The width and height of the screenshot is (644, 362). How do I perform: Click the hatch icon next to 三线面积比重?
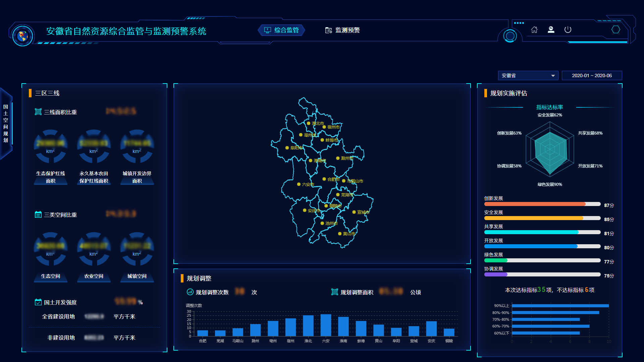38,112
